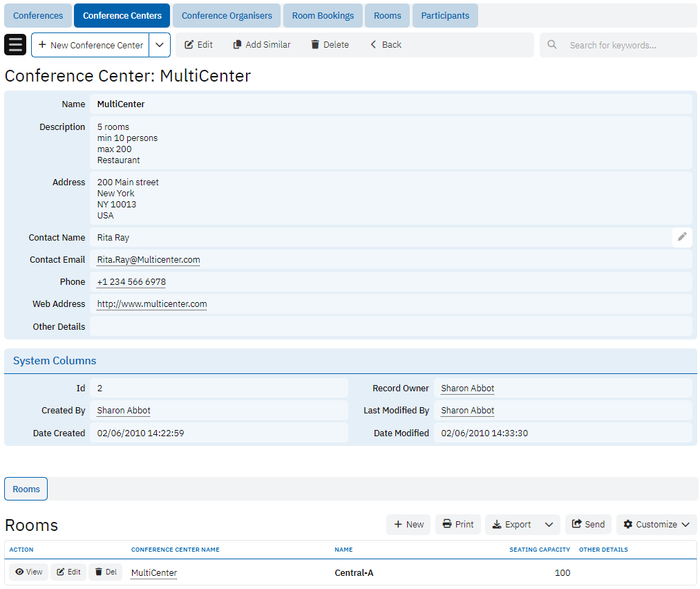Select the Rooms sub-tab below System Columns

(x=26, y=489)
